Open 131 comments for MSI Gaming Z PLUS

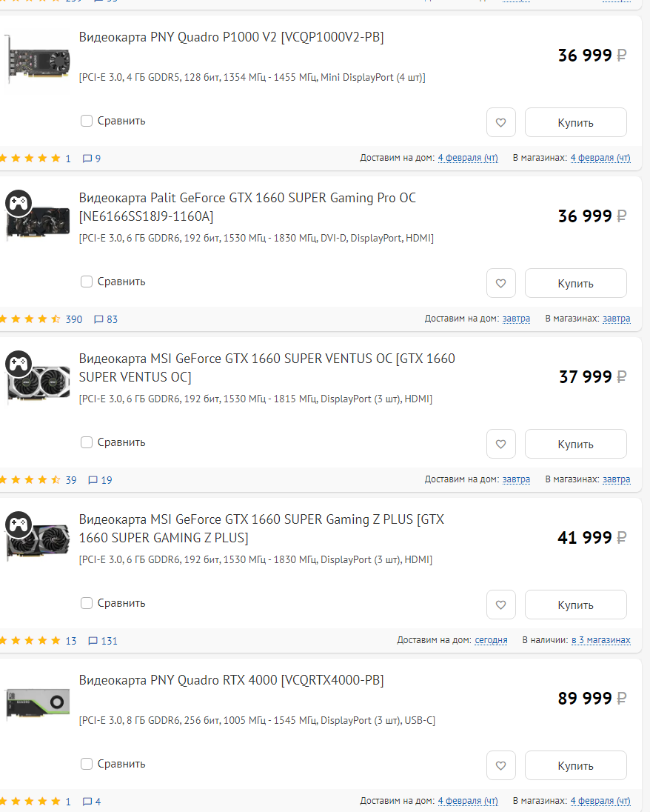pyautogui.click(x=102, y=641)
